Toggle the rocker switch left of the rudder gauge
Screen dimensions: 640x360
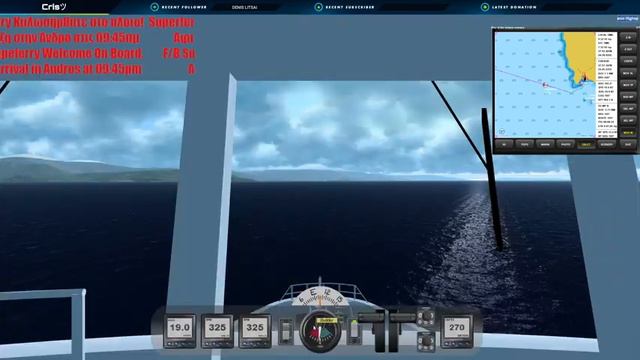point(286,331)
